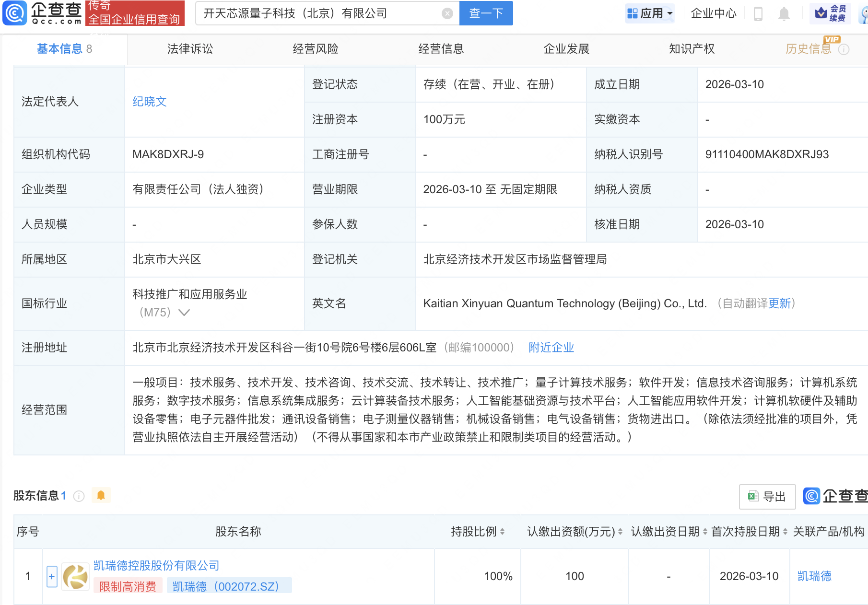Click the VIP badge on 历史信息
868x605 pixels.
[x=832, y=40]
